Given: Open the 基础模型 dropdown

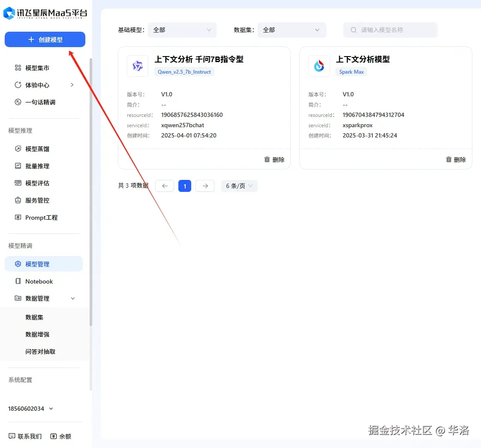Looking at the screenshot, I should coord(182,30).
